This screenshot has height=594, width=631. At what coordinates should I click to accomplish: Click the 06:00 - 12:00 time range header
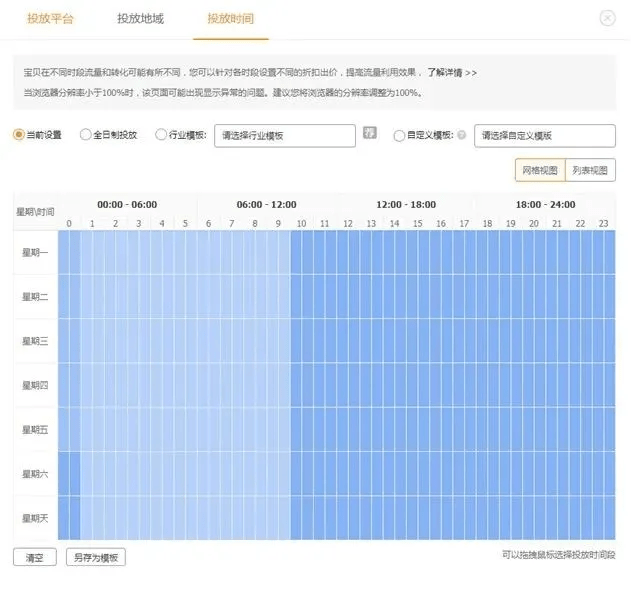266,204
